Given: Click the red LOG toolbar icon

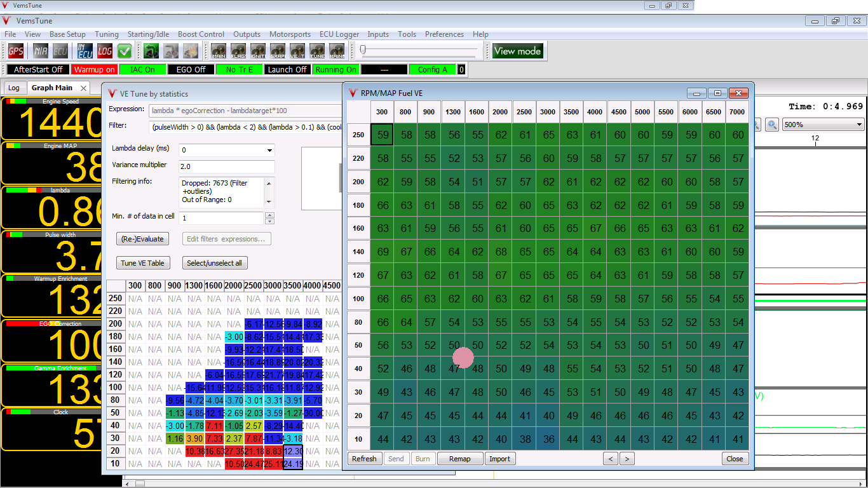Looking at the screenshot, I should (x=105, y=51).
